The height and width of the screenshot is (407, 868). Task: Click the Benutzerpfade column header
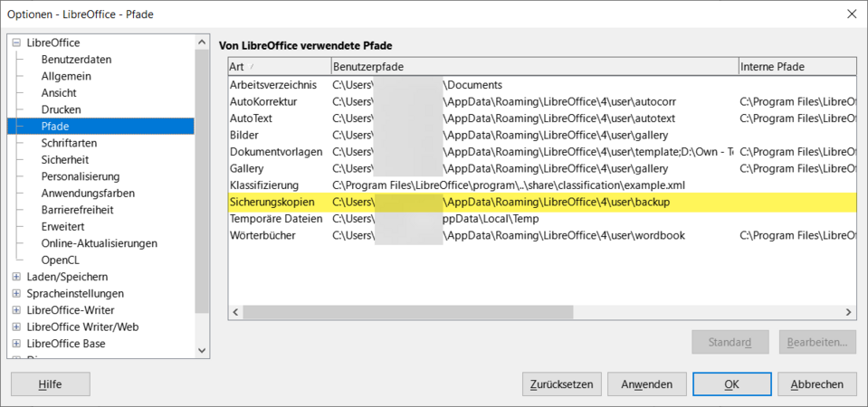(535, 66)
